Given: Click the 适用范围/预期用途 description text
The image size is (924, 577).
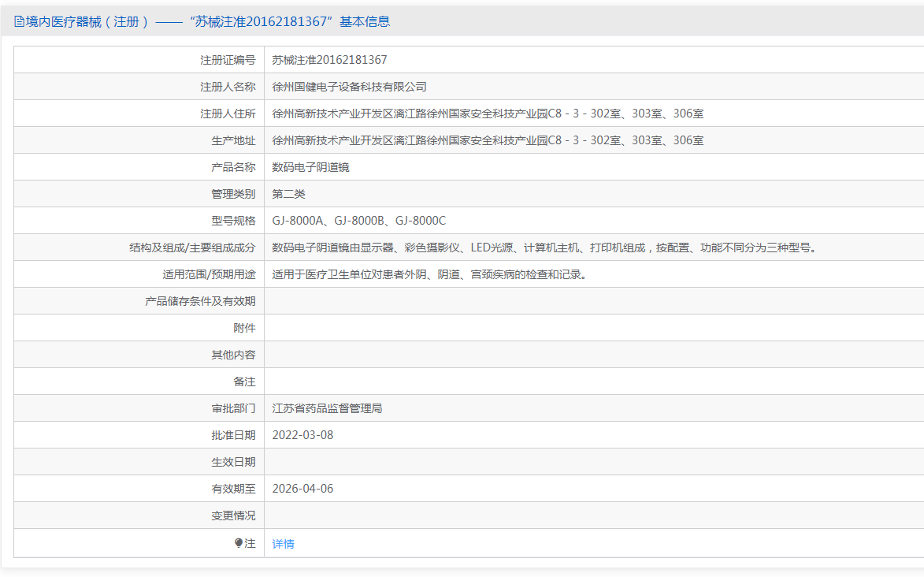Looking at the screenshot, I should (430, 274).
